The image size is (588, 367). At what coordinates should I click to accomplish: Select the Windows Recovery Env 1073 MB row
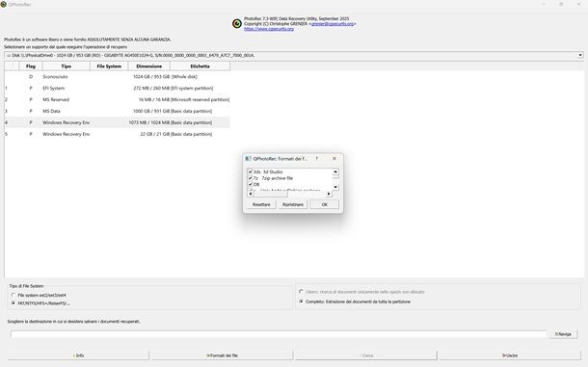point(117,122)
